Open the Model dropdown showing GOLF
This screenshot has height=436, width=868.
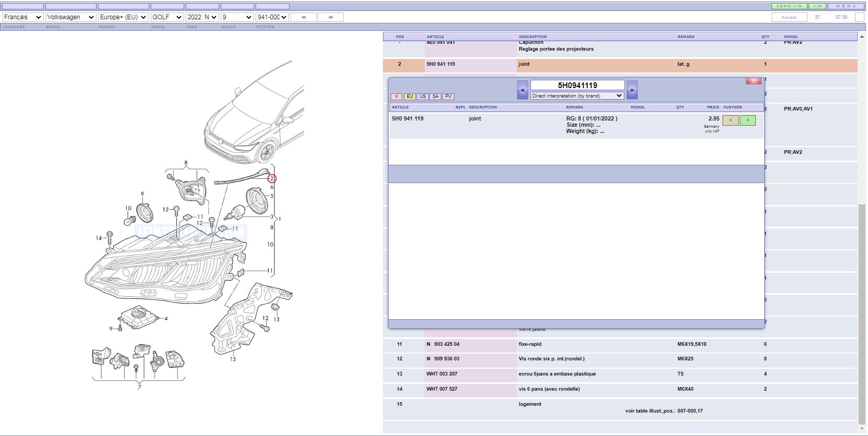167,17
